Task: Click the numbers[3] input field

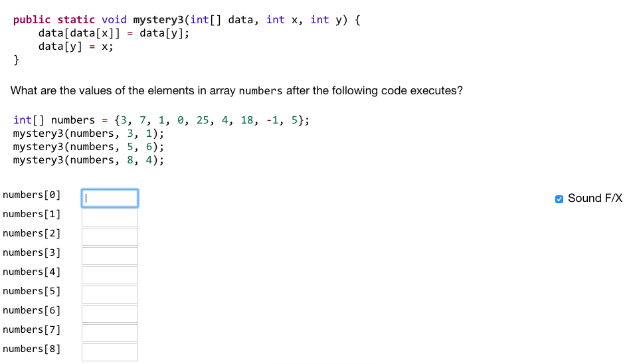Action: pos(110,256)
